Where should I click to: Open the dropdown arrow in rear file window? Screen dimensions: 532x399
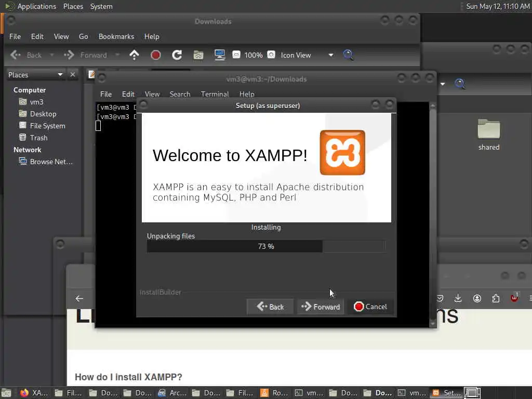tap(443, 84)
